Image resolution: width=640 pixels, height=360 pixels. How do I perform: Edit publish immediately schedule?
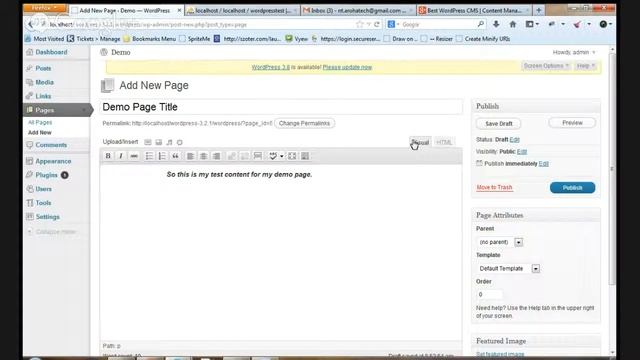(543, 164)
